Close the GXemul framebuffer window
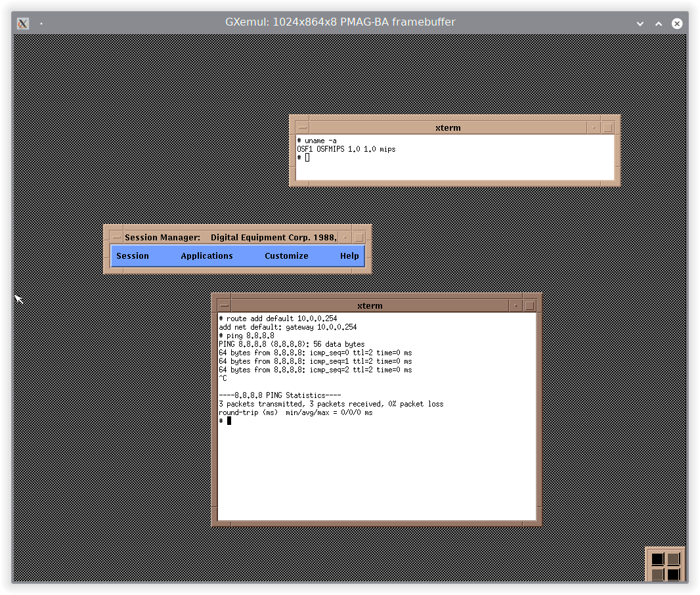 (x=677, y=24)
